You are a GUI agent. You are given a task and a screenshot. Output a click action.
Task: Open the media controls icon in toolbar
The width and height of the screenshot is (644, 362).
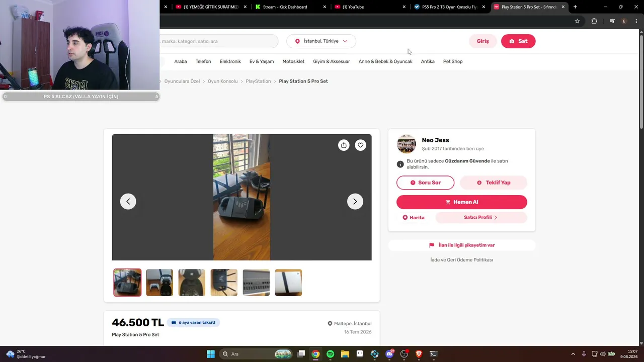point(612,21)
